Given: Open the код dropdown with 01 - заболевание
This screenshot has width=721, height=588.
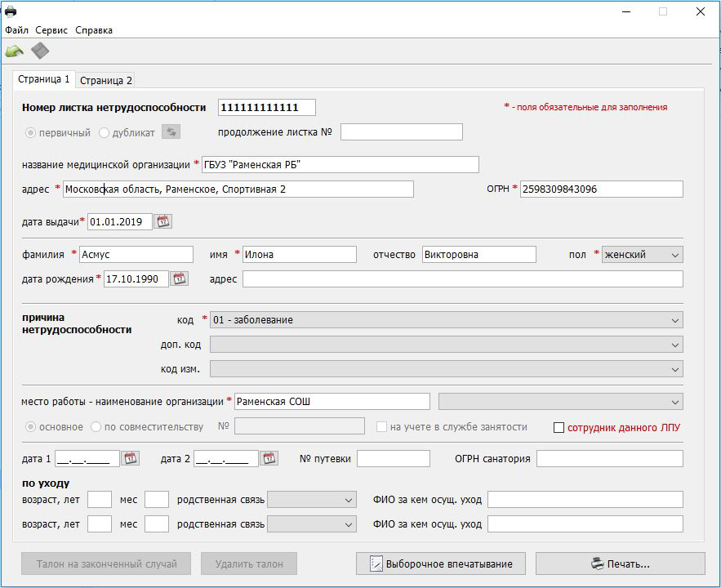Looking at the screenshot, I should coord(446,320).
